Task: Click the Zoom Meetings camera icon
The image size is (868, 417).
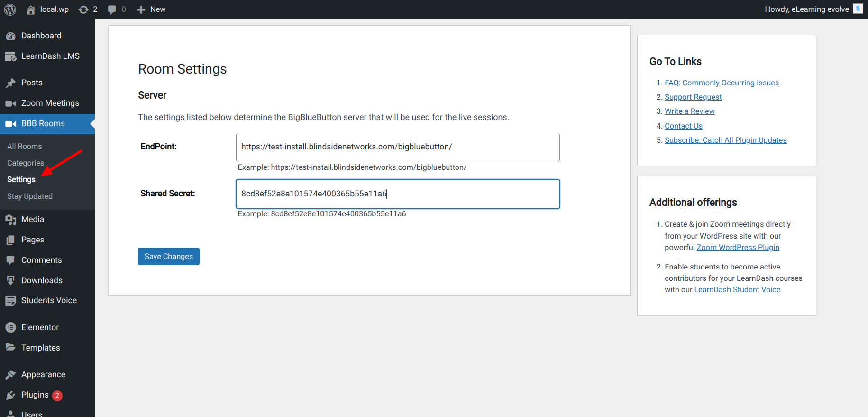Action: pos(10,103)
